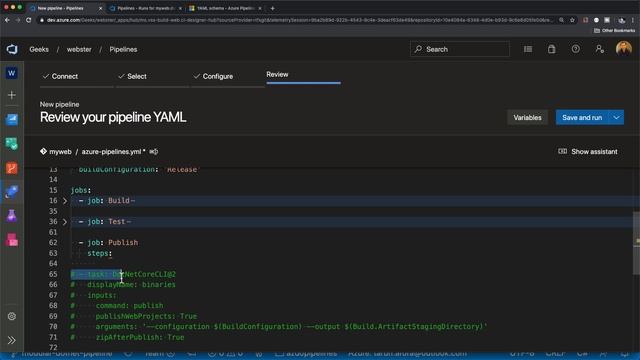Open the Help question mark icon
The width and height of the screenshot is (640, 360).
click(576, 49)
